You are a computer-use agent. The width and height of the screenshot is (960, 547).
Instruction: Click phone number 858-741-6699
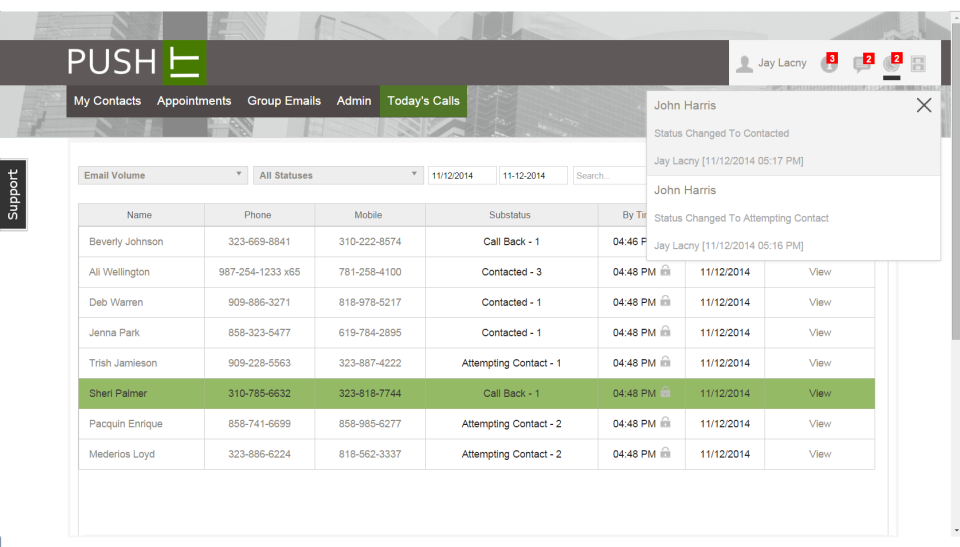pos(259,424)
